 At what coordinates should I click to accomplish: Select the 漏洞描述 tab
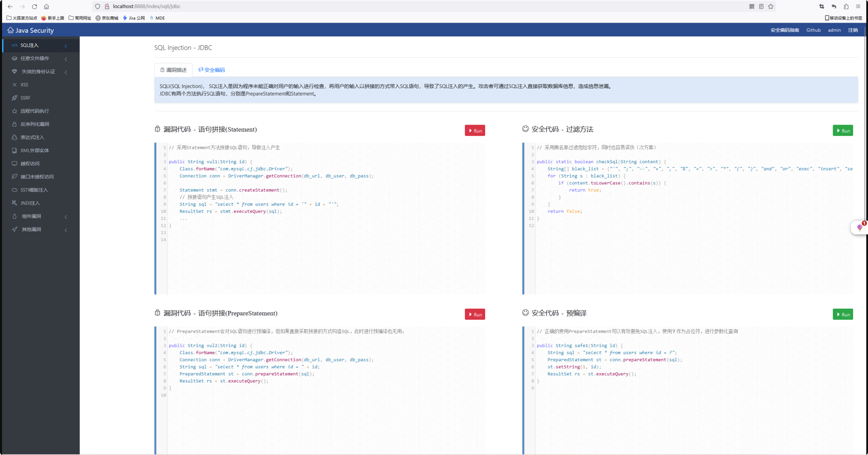[173, 70]
